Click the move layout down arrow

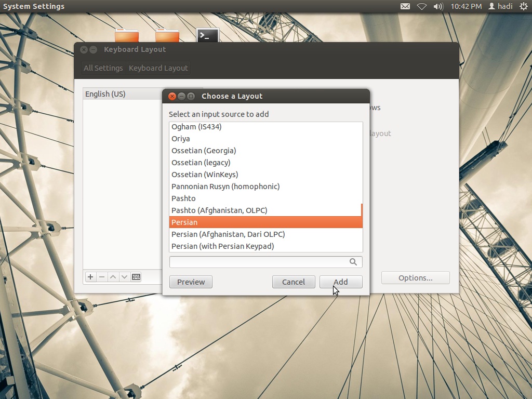pyautogui.click(x=125, y=277)
